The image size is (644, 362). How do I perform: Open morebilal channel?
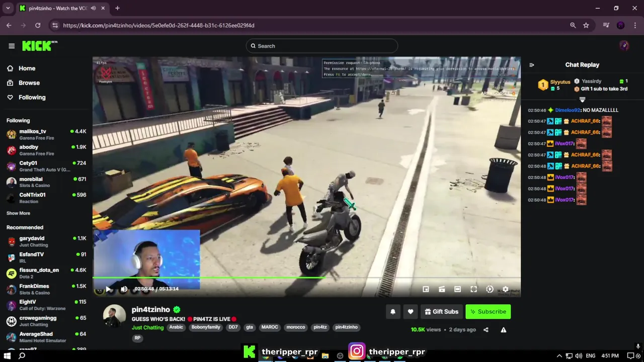pyautogui.click(x=46, y=182)
